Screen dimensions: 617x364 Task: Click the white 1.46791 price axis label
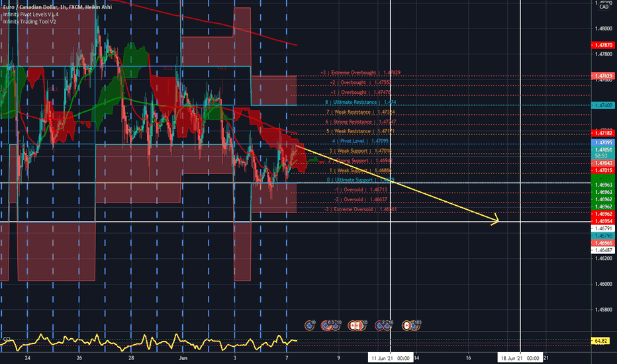[x=603, y=228]
